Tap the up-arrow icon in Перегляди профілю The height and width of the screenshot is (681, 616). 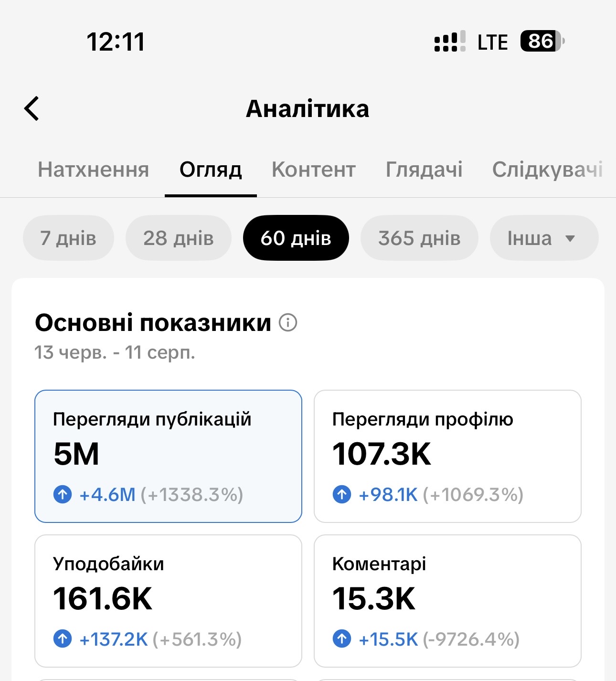(x=342, y=494)
